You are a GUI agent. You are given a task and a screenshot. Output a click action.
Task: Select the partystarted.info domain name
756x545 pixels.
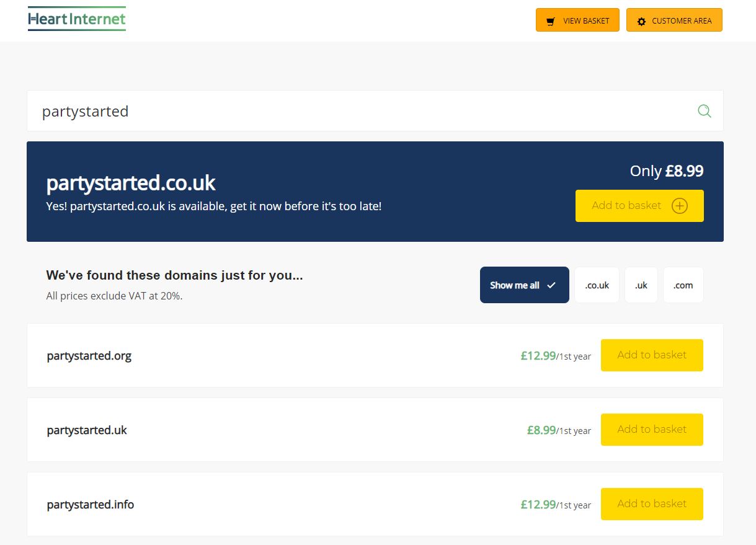[x=91, y=505]
